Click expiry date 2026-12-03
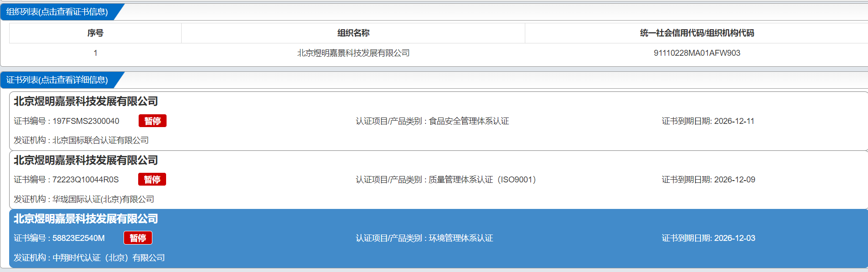This screenshot has width=868, height=272. 734,238
